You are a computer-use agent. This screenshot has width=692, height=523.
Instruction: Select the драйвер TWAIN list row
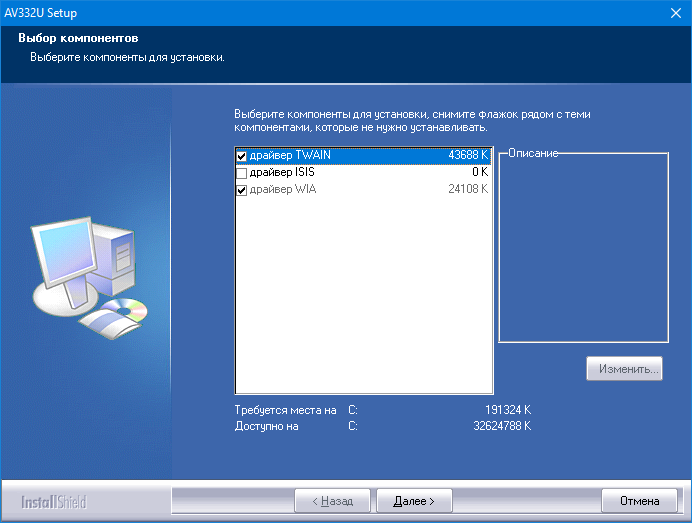[363, 156]
